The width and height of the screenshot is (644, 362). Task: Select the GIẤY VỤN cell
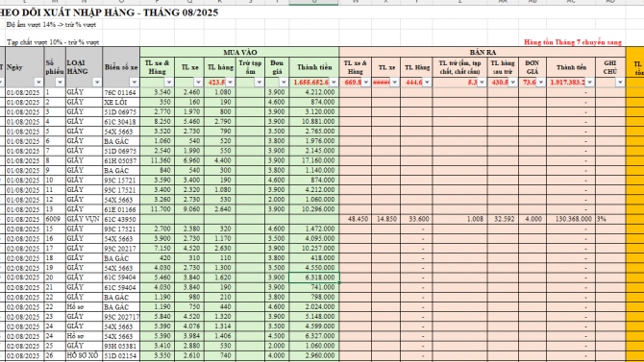pyautogui.click(x=84, y=219)
